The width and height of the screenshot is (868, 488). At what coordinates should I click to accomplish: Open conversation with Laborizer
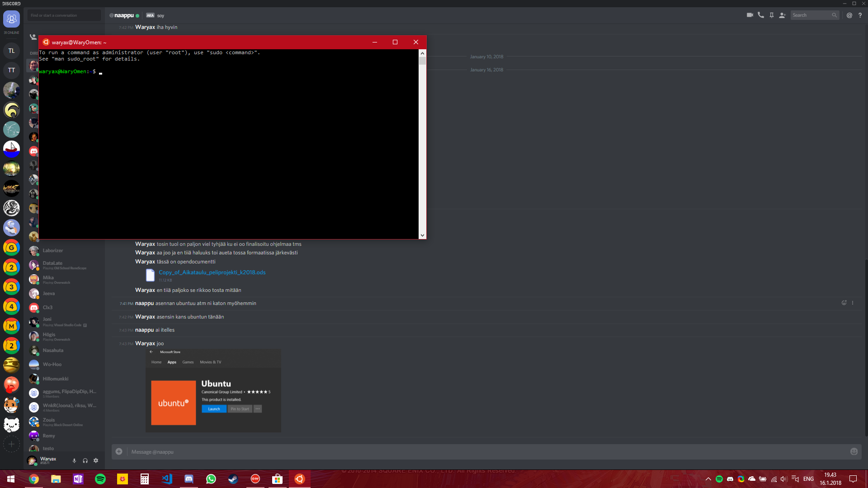(x=53, y=251)
